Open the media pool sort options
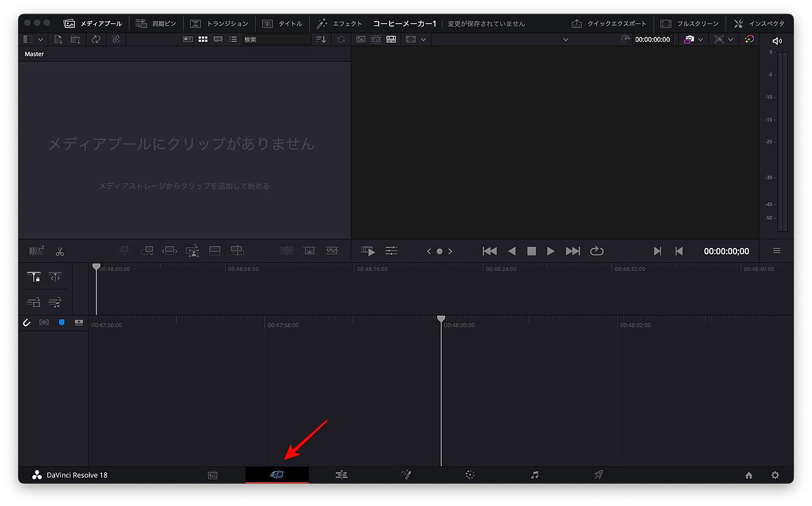 (321, 39)
